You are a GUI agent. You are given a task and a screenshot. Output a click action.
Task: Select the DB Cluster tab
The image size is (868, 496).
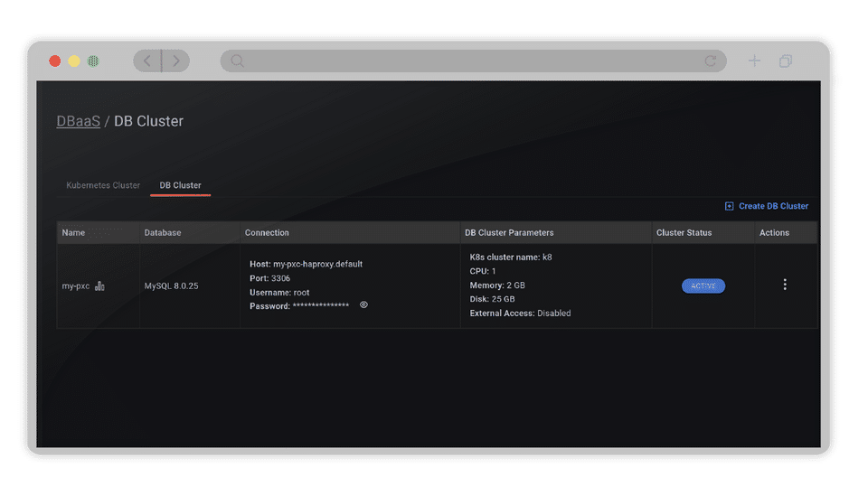[181, 185]
